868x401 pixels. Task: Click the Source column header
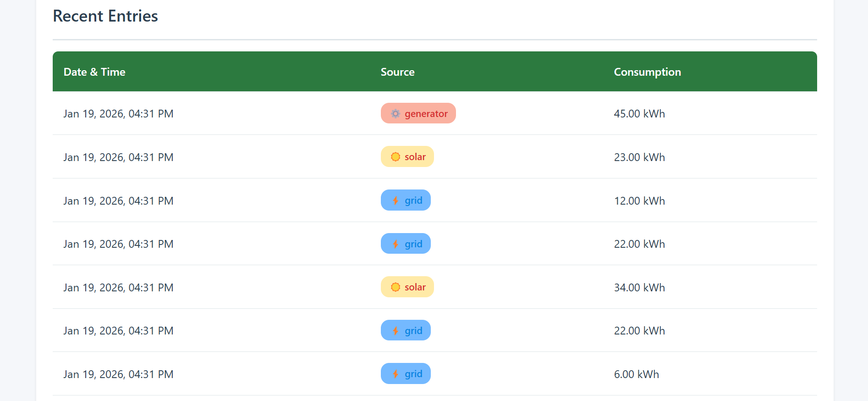(x=398, y=72)
